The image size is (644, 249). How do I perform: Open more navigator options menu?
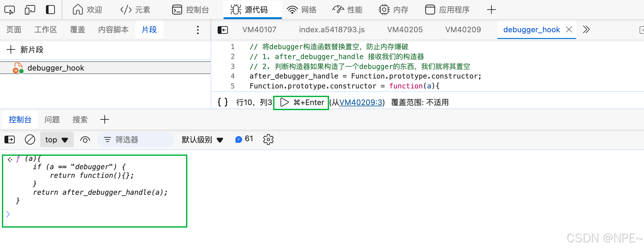pos(198,30)
